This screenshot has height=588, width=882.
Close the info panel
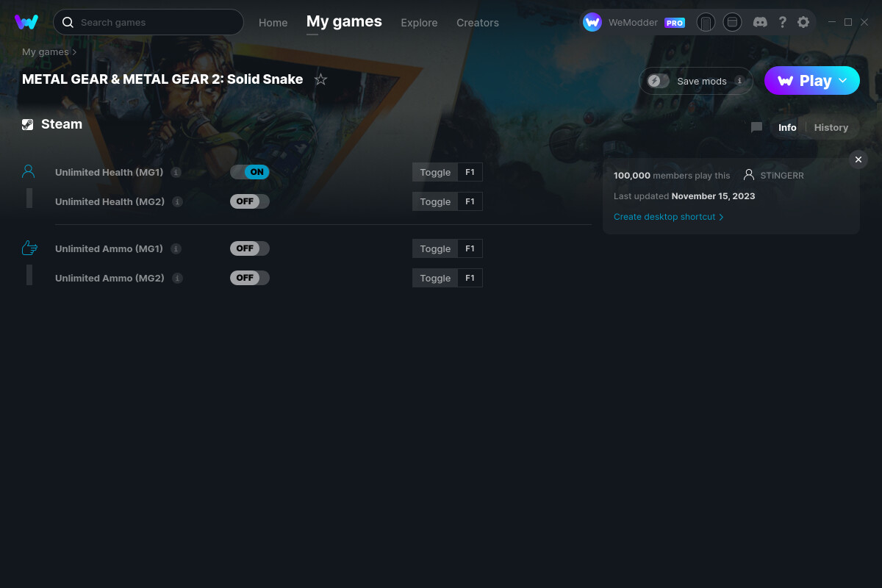[858, 159]
